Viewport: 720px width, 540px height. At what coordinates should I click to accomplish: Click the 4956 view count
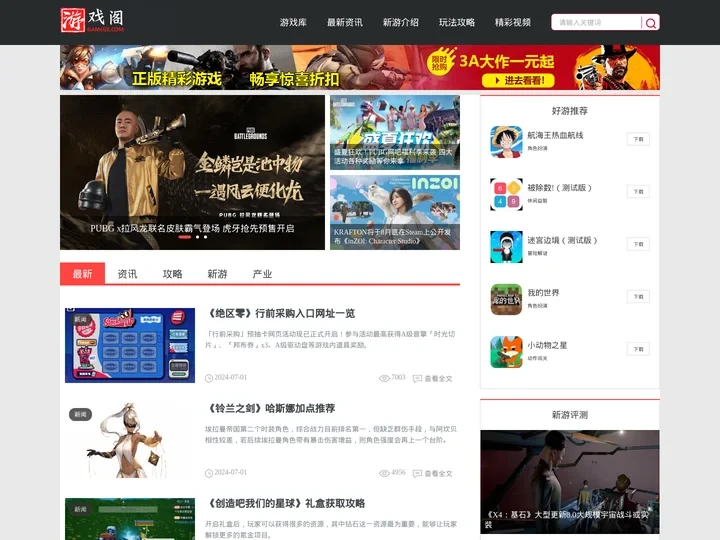pyautogui.click(x=398, y=472)
